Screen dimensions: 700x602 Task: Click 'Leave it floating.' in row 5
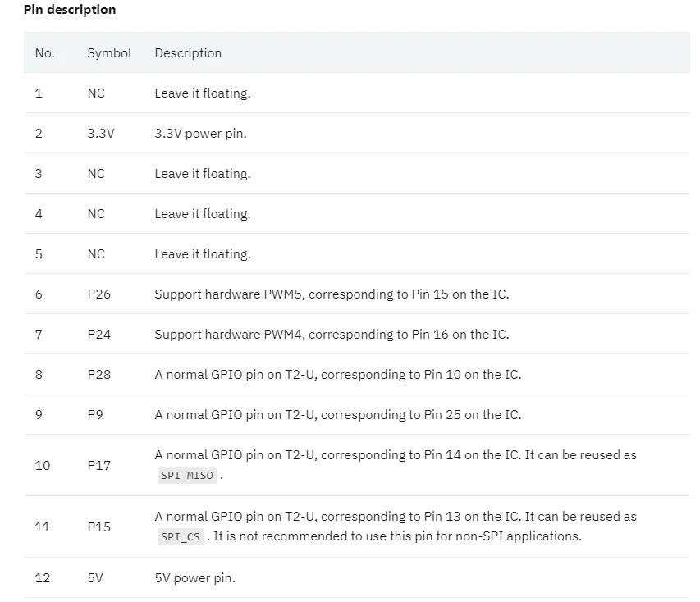click(x=203, y=254)
